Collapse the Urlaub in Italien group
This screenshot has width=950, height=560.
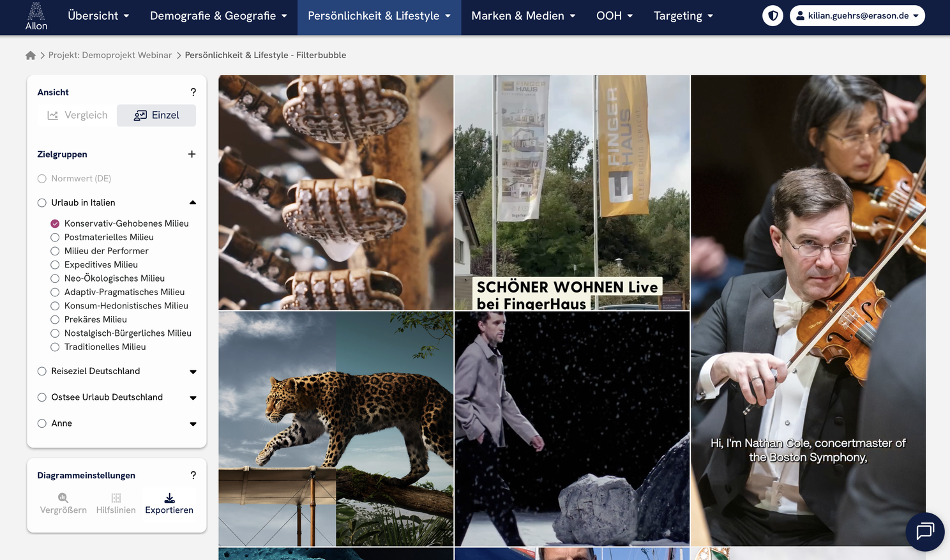pyautogui.click(x=193, y=203)
